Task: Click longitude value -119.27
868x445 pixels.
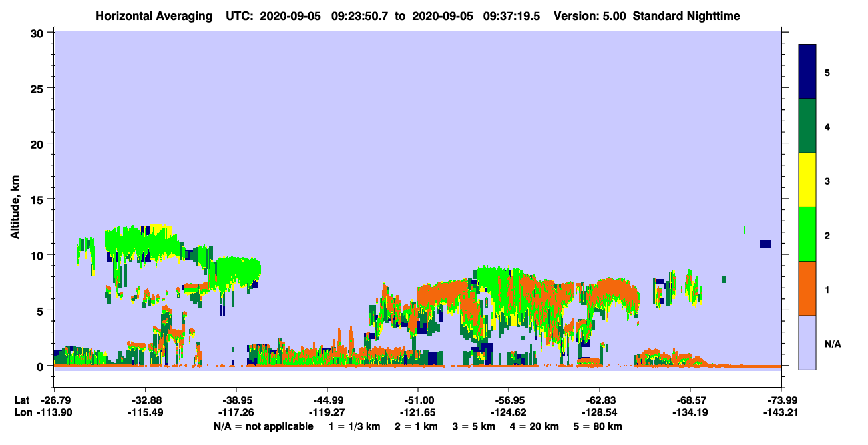Action: click(x=327, y=412)
